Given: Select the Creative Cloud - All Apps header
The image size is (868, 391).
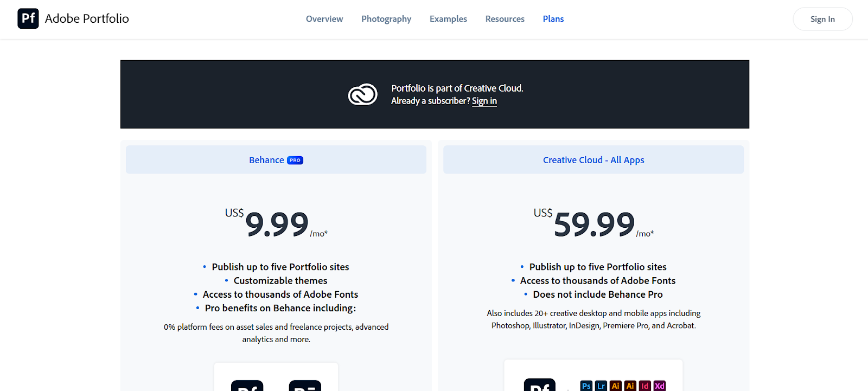Looking at the screenshot, I should click(x=593, y=159).
